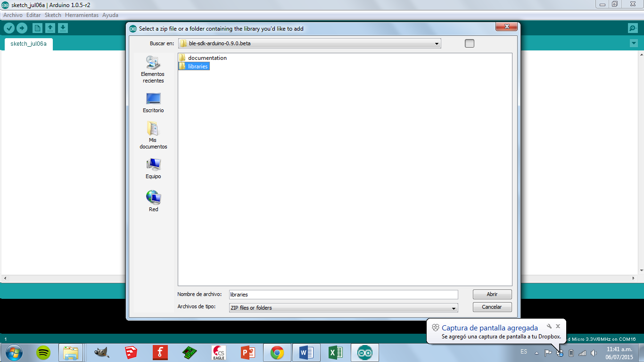Click the Verify sketch checkmark icon
Image resolution: width=644 pixels, height=362 pixels.
[x=9, y=28]
